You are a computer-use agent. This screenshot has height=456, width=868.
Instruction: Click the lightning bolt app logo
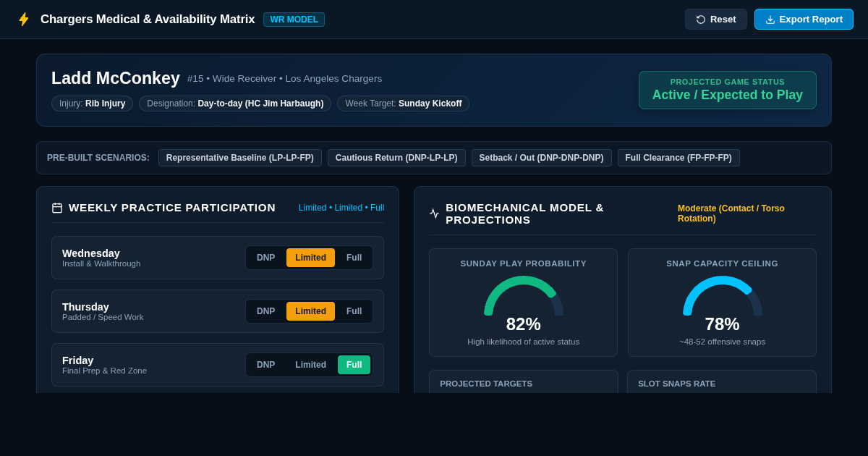coord(24,20)
